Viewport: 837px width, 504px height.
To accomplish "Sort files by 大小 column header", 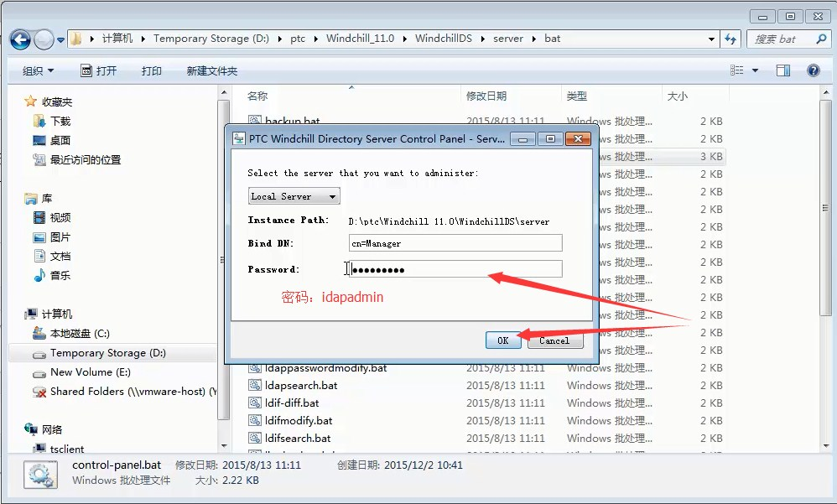I will tap(677, 96).
